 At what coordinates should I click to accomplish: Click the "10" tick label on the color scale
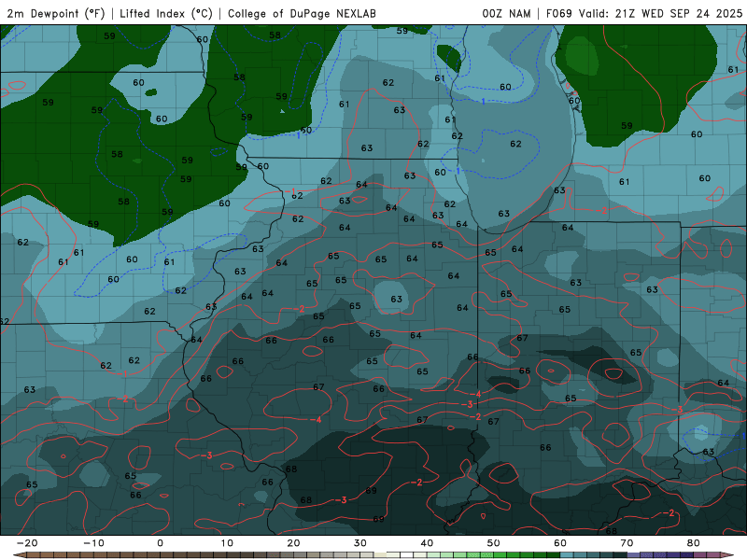[227, 543]
